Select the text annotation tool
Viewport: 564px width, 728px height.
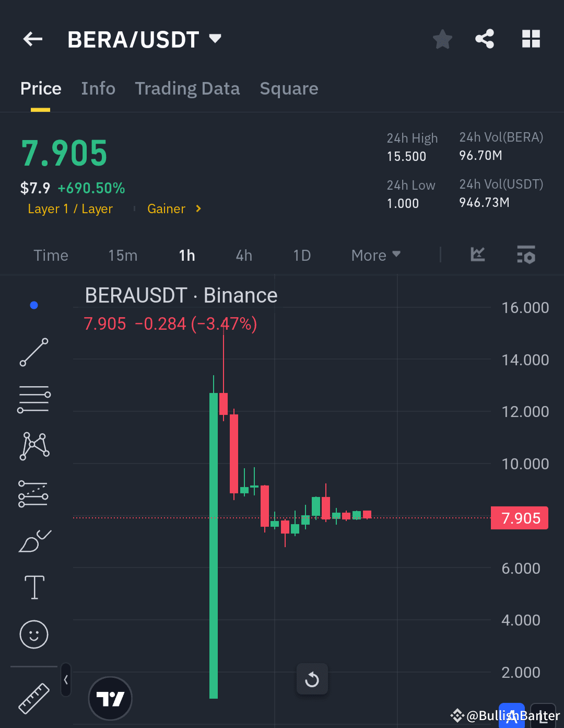click(33, 587)
